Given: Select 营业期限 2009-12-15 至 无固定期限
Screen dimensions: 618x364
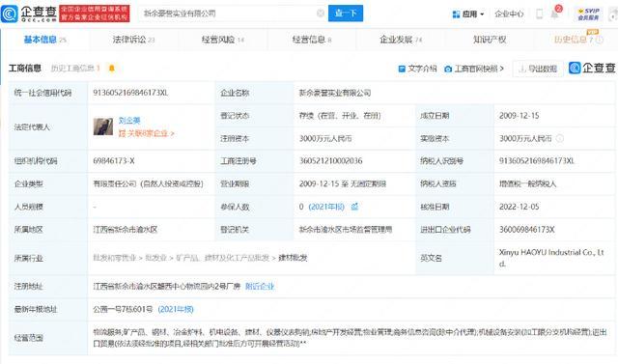Looking at the screenshot, I should click(343, 184).
